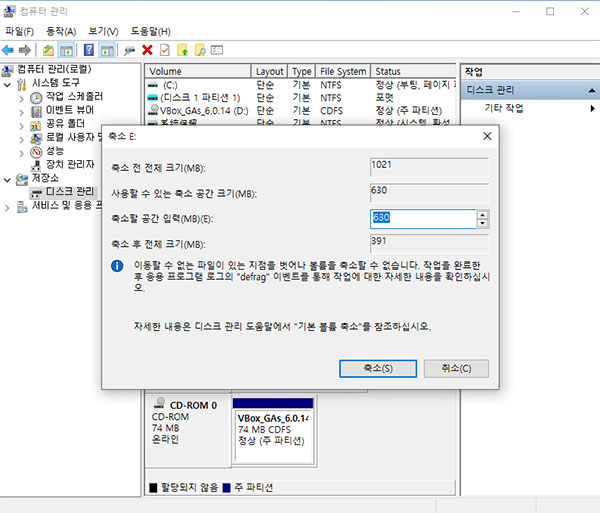The image size is (600, 513).
Task: Click the connect/refresh disk toolbar icon
Action: [129, 50]
